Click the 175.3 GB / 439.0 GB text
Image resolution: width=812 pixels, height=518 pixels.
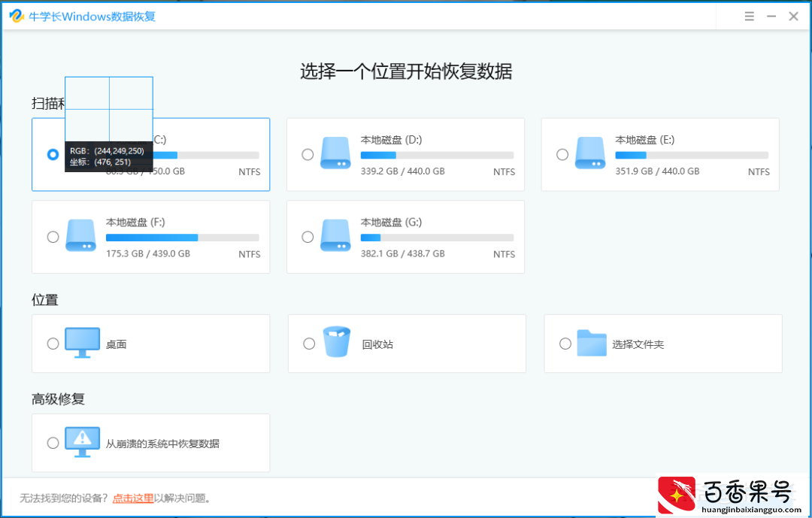148,254
